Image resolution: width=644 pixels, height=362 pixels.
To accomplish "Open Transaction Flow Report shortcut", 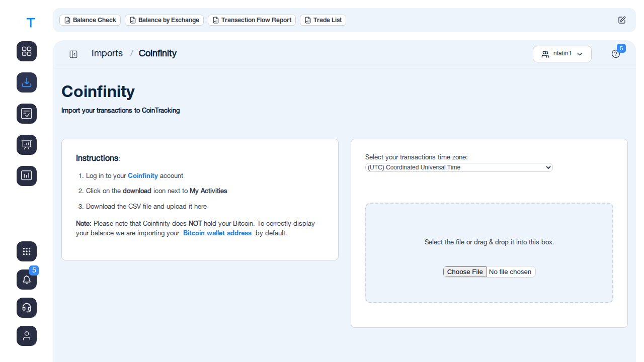I will [x=252, y=20].
